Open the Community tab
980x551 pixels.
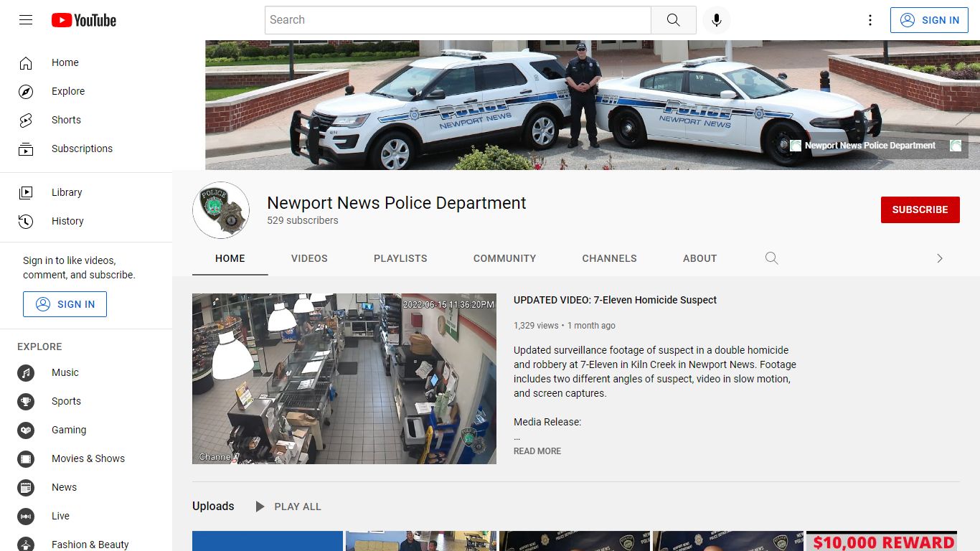point(504,258)
